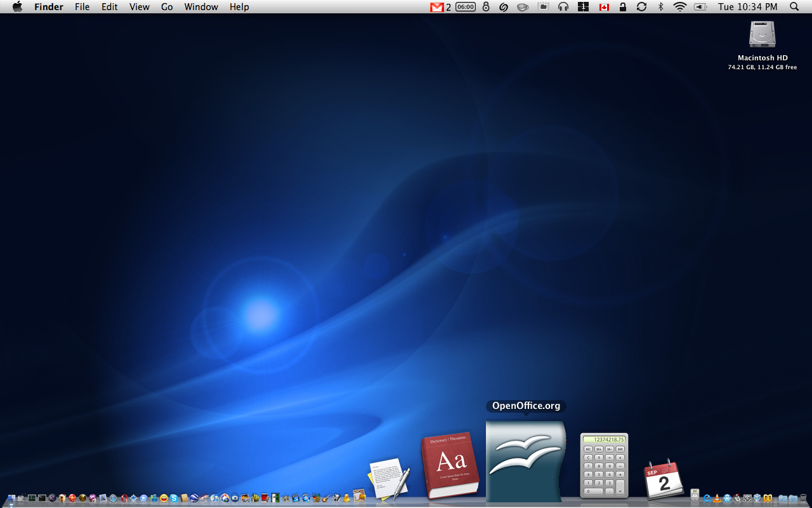Open the Window menu
This screenshot has width=812, height=508.
pos(201,7)
